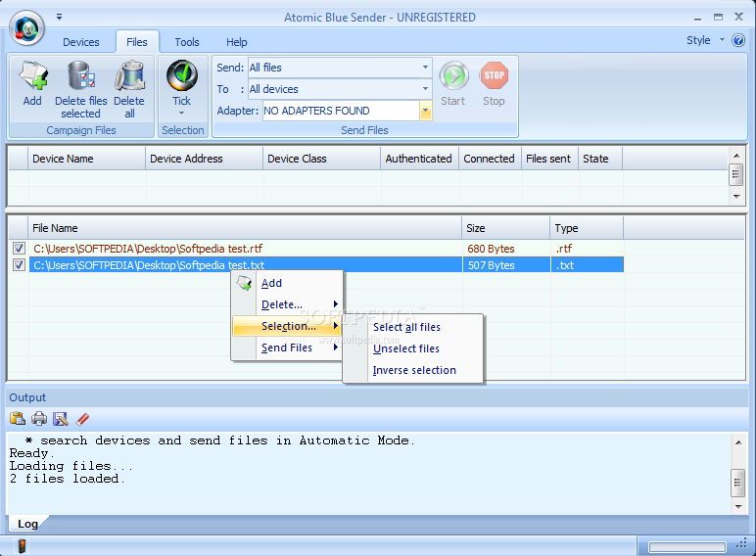Click the save output log icon
756x556 pixels.
tap(61, 419)
